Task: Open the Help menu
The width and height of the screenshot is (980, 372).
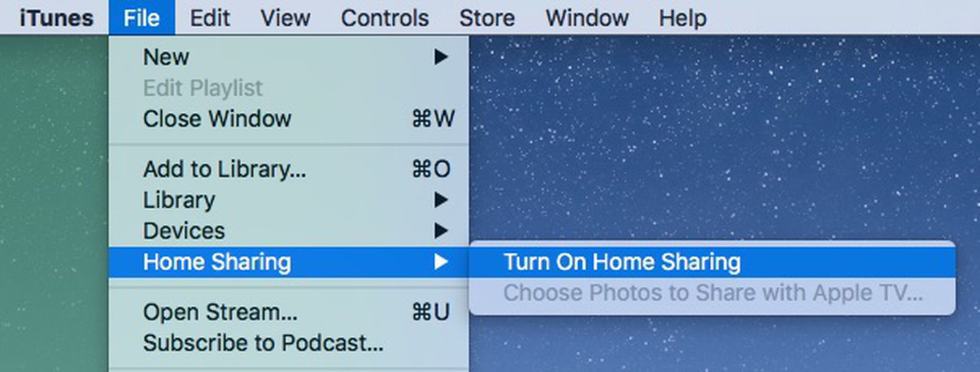Action: tap(682, 17)
